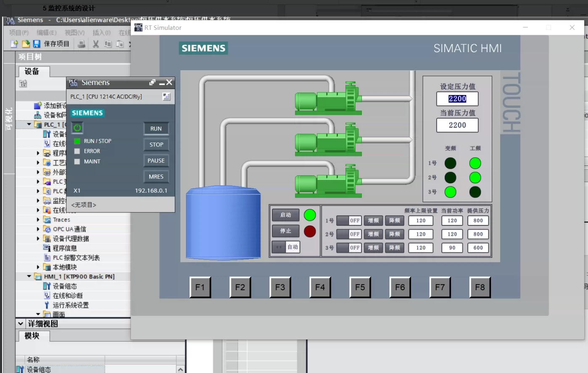Toggle pump 3号 OFF switch
588x373 pixels.
click(x=348, y=248)
